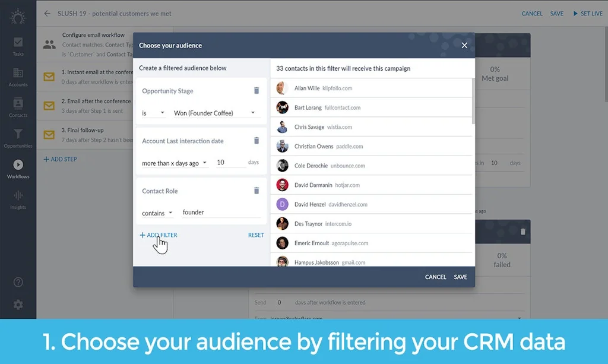View Opportunities using the funnel sidebar icon
The image size is (608, 364).
[18, 137]
